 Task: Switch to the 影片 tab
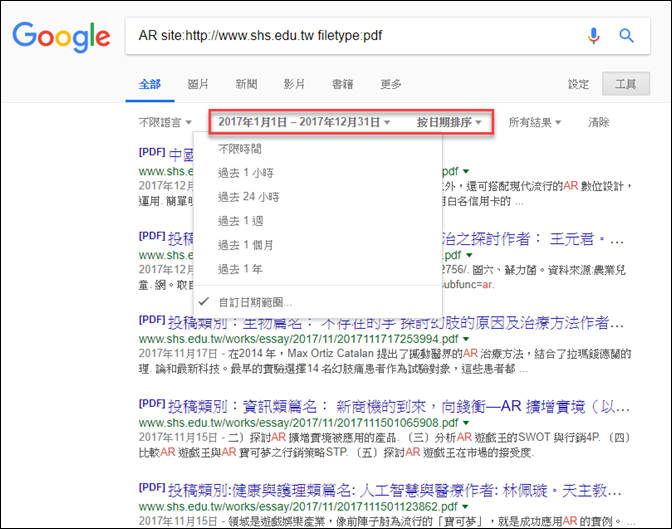tap(294, 84)
